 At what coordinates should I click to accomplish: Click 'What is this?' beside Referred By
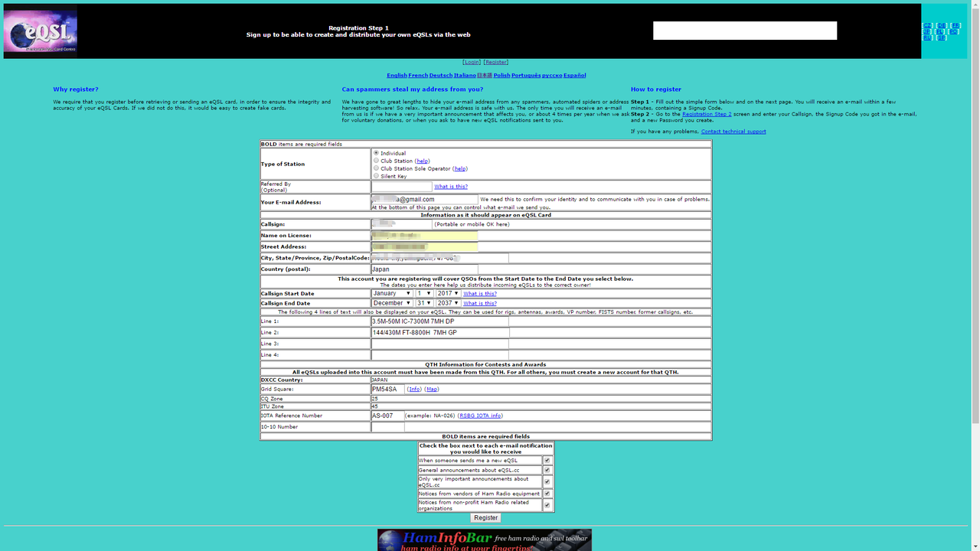click(x=451, y=187)
